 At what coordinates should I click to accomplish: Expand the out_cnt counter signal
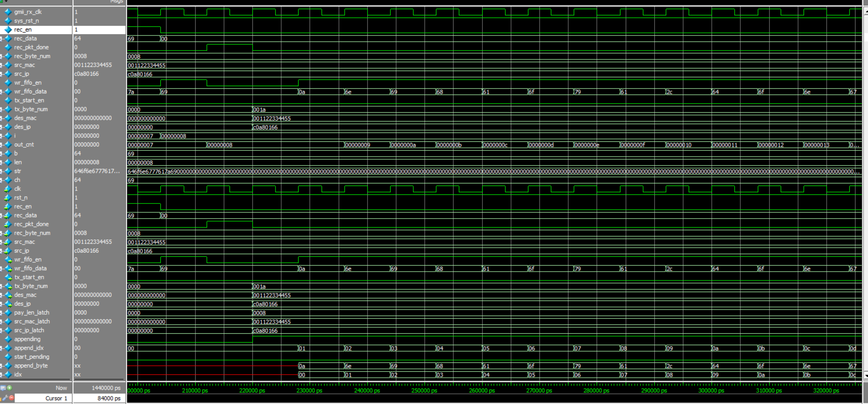pos(1,145)
